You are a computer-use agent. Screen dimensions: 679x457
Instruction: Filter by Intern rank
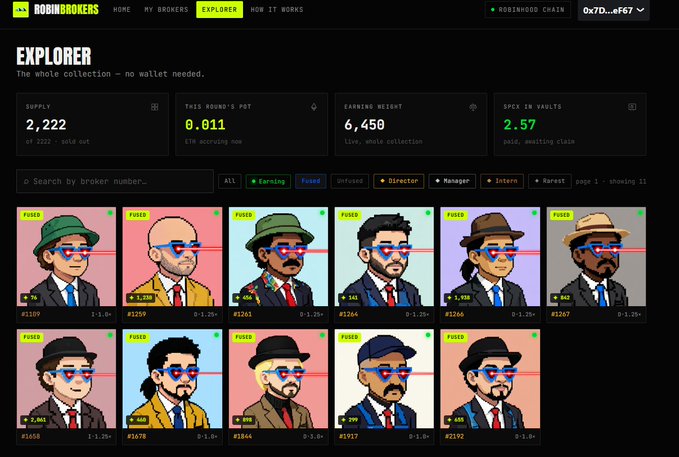[x=502, y=181]
